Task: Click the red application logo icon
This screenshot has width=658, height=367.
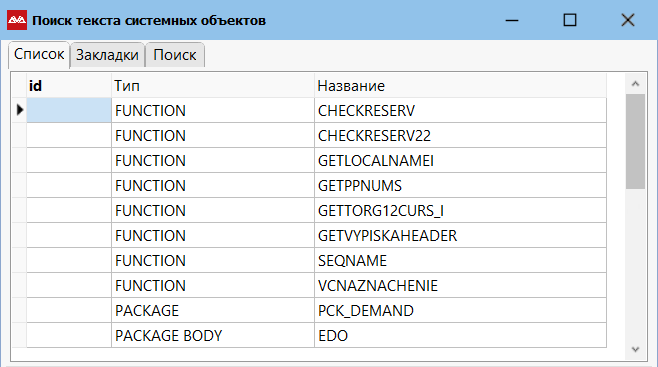Action: [17, 20]
